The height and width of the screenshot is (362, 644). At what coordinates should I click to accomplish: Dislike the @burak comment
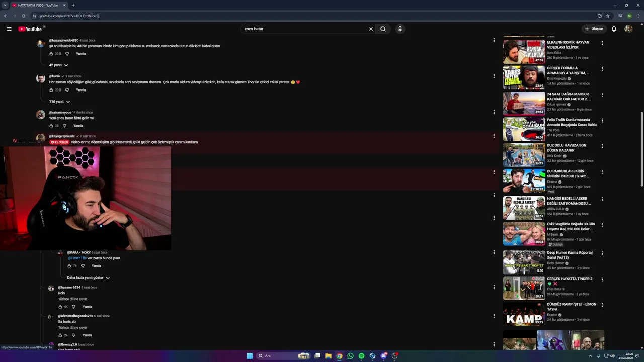(67, 90)
